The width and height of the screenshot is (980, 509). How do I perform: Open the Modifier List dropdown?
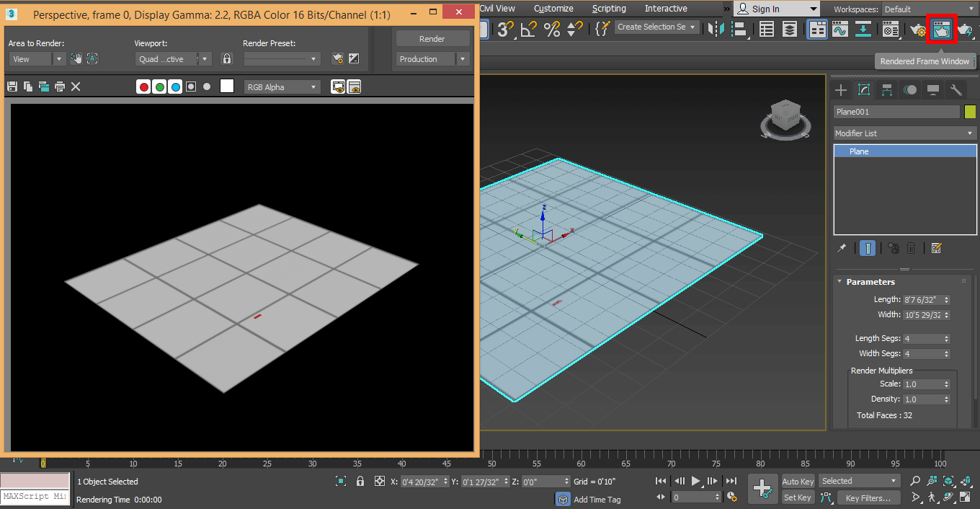904,133
